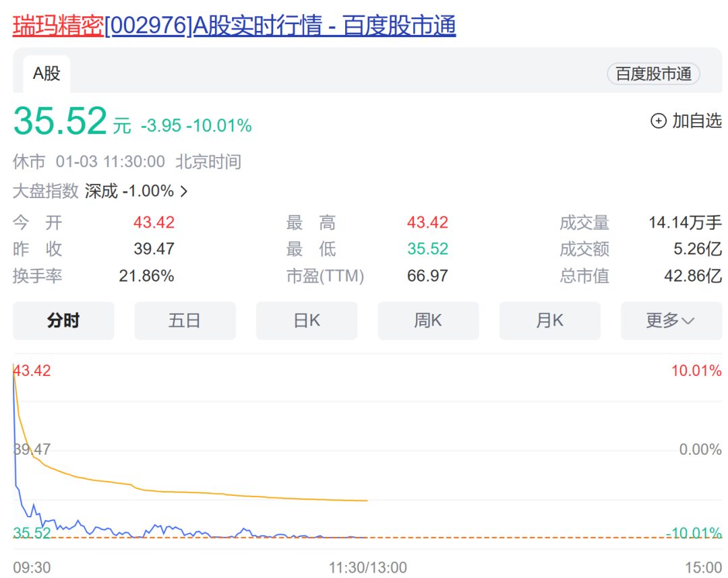This screenshot has height=578, width=728.
Task: Select the A股 tab
Action: click(47, 73)
